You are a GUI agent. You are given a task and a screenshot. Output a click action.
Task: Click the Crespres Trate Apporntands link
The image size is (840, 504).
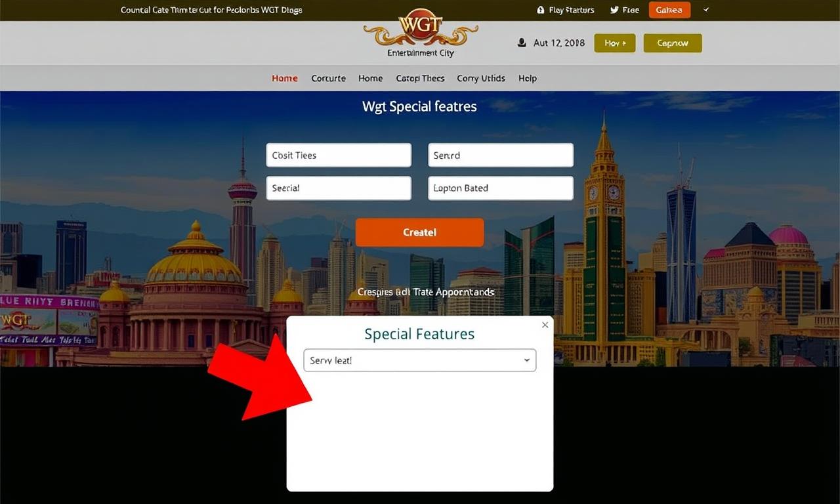point(426,292)
